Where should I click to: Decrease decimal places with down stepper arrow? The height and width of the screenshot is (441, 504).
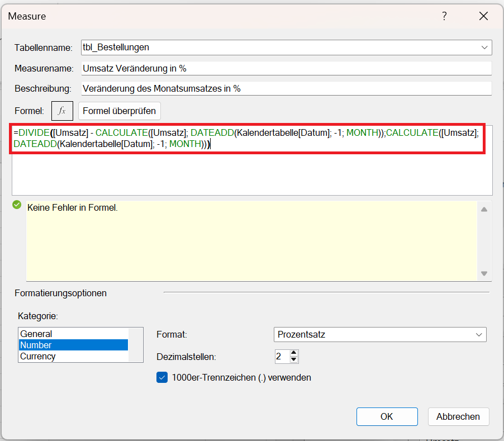pos(294,359)
